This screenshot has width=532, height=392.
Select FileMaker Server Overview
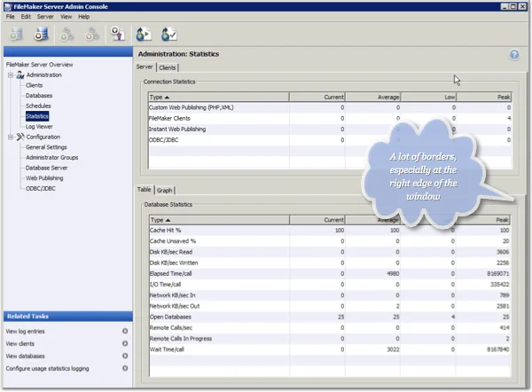pyautogui.click(x=39, y=65)
